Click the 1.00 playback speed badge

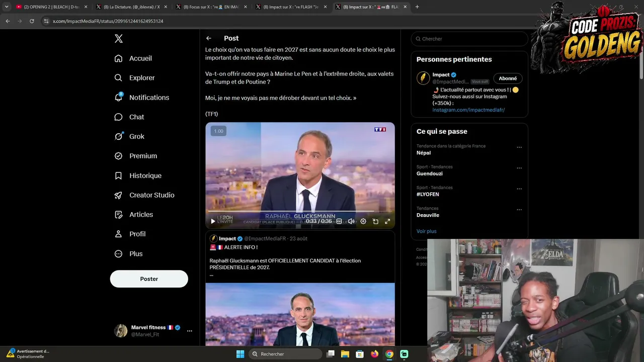point(218,131)
